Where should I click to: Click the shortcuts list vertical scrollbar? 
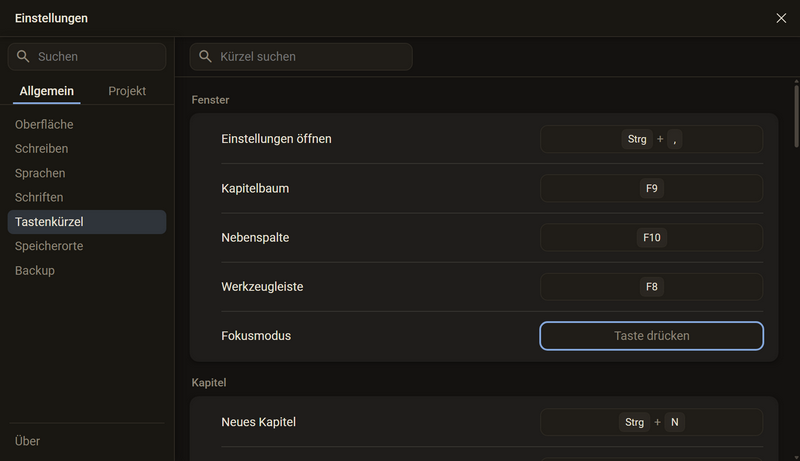[x=796, y=116]
